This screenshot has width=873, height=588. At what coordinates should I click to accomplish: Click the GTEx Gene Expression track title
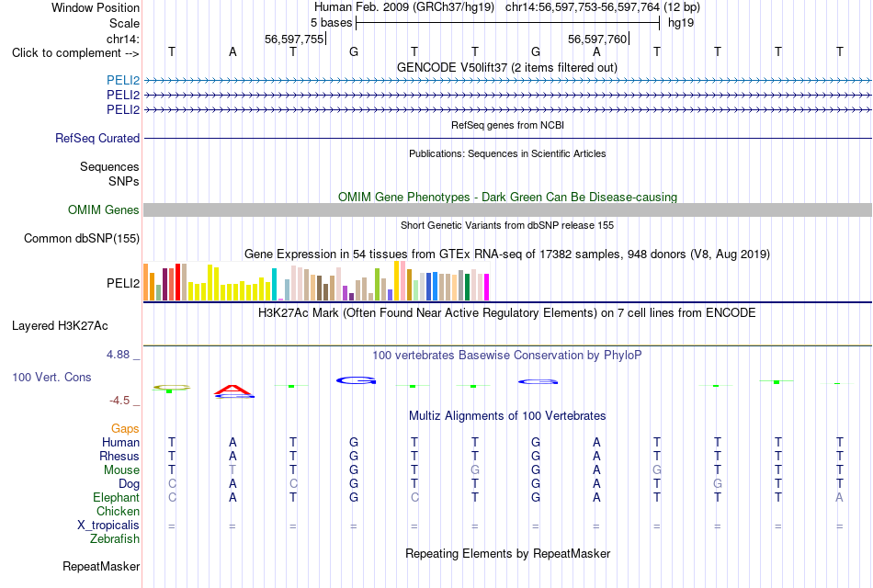click(507, 254)
